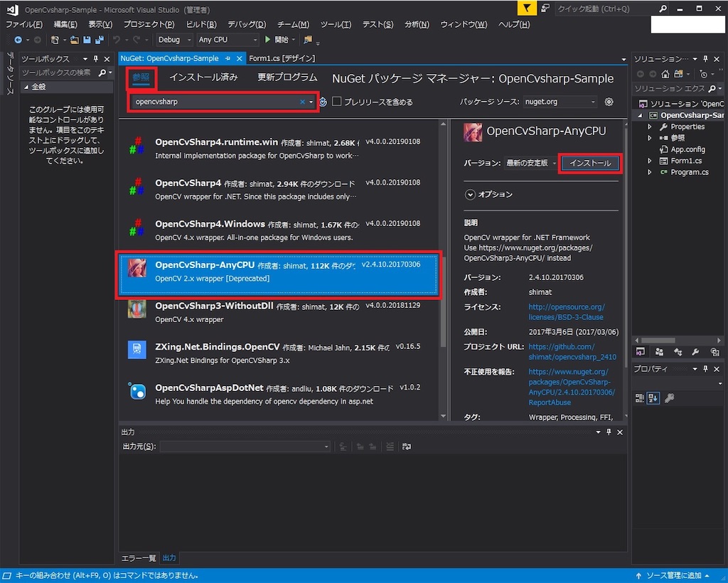Click the Redo arrow icon
The height and width of the screenshot is (583, 728).
pos(136,40)
